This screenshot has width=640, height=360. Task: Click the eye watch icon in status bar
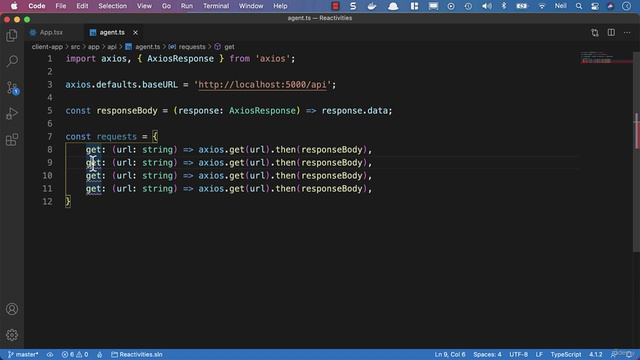click(x=50, y=354)
